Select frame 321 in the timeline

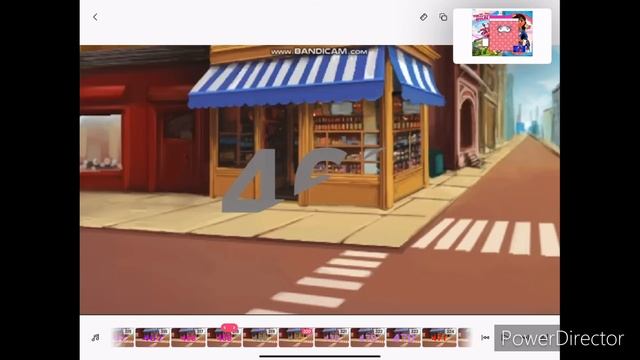tap(332, 338)
